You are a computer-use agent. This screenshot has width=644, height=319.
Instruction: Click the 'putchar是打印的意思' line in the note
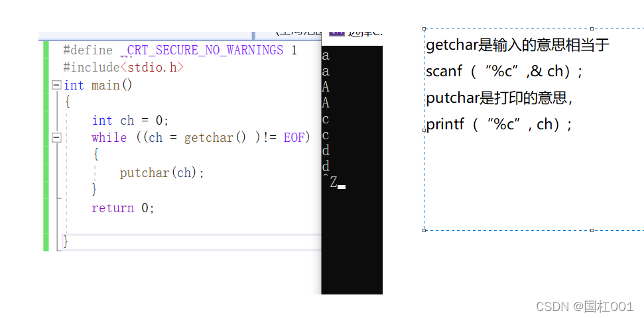tap(500, 98)
